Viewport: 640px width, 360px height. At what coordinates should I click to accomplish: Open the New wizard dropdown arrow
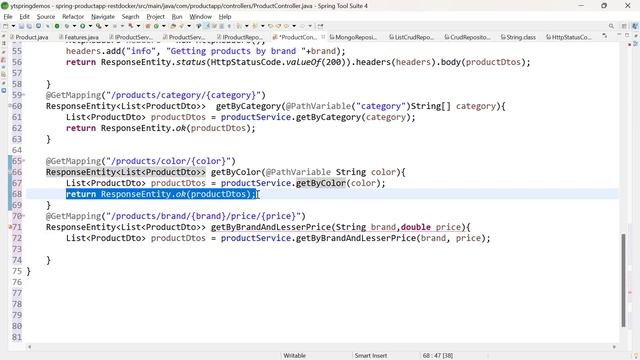tap(13, 26)
